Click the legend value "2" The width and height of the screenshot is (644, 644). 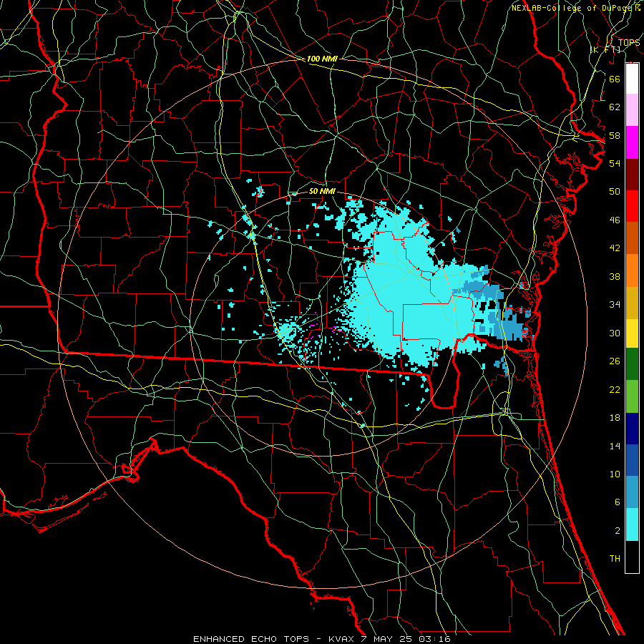(x=617, y=531)
